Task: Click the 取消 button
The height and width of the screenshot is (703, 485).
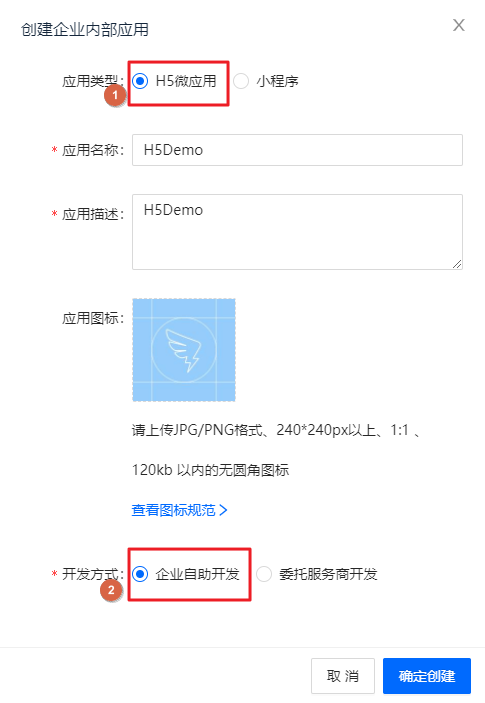Action: coord(343,676)
